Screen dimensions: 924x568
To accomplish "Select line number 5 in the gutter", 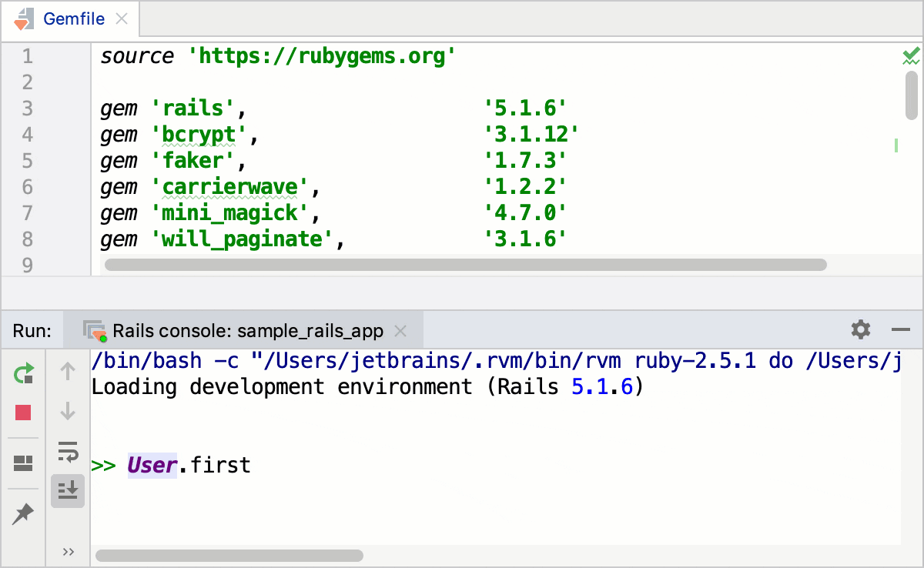I will [28, 160].
